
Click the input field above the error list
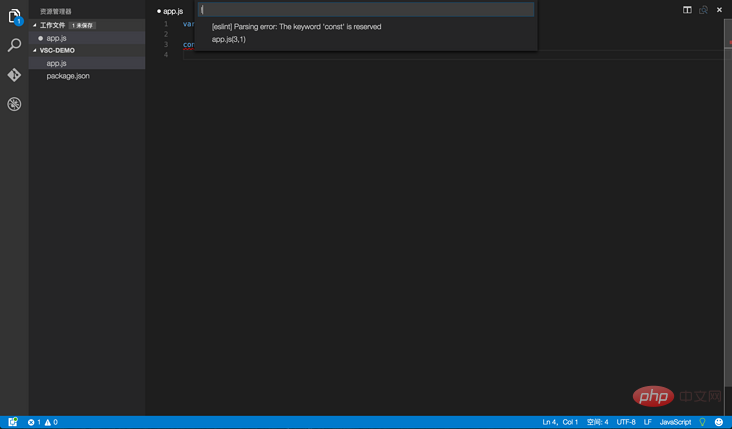coord(366,10)
